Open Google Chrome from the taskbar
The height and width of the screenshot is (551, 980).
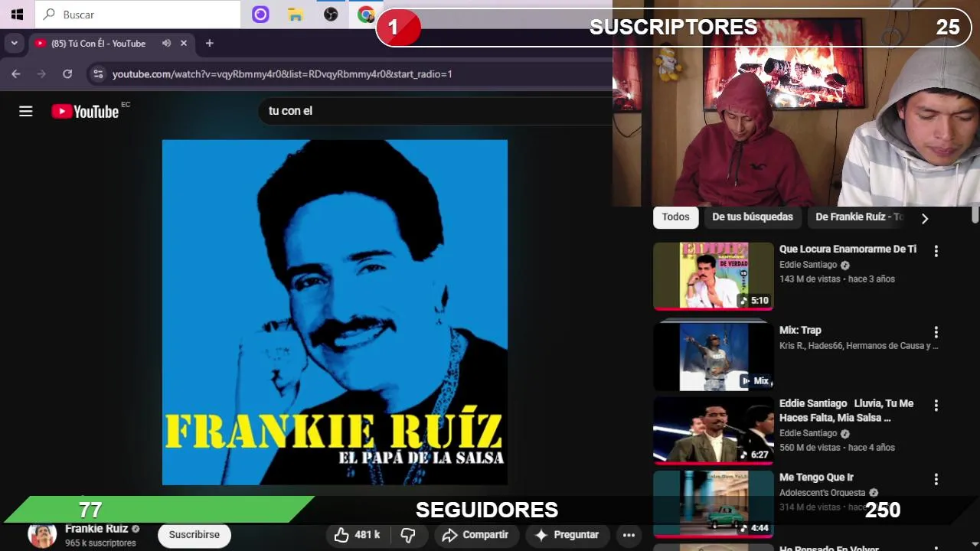(x=366, y=14)
